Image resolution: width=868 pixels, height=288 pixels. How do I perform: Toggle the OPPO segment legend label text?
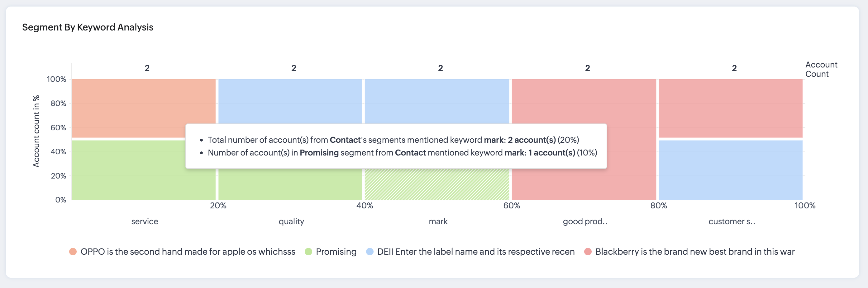pyautogui.click(x=188, y=252)
